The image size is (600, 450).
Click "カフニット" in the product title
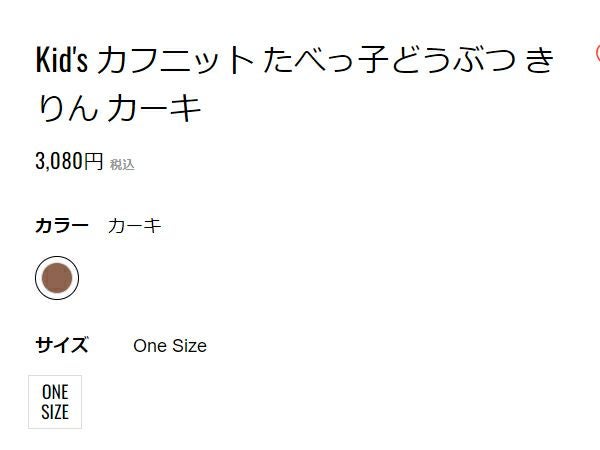point(176,61)
